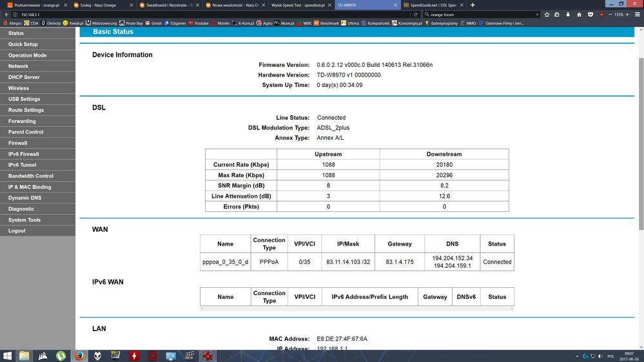Click Logout in the router sidebar
This screenshot has width=644, height=362.
pos(17,231)
